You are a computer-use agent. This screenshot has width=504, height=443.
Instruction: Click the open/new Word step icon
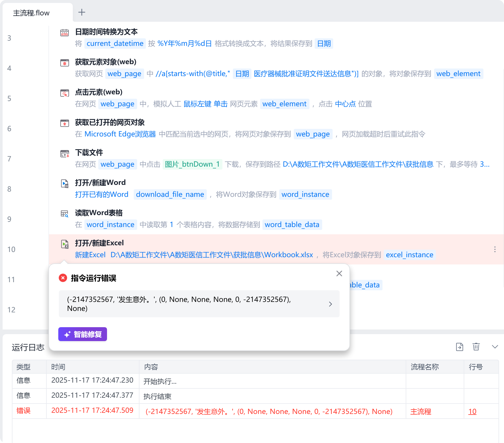pyautogui.click(x=64, y=183)
